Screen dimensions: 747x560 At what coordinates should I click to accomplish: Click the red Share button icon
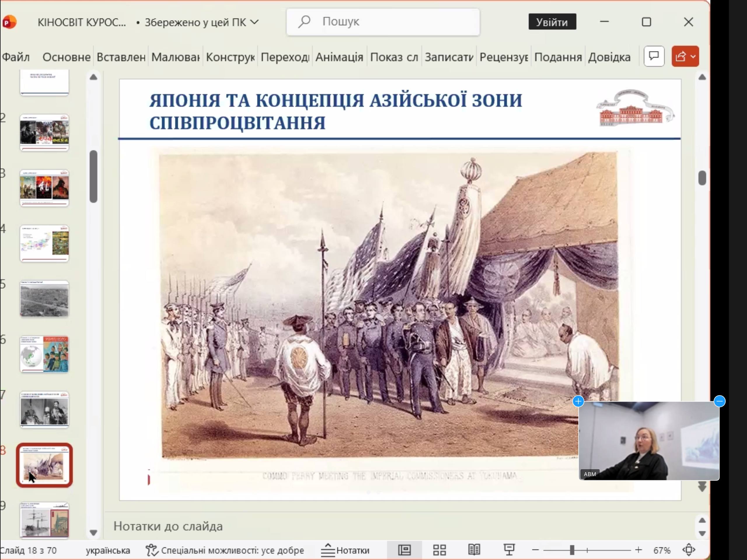tap(680, 56)
